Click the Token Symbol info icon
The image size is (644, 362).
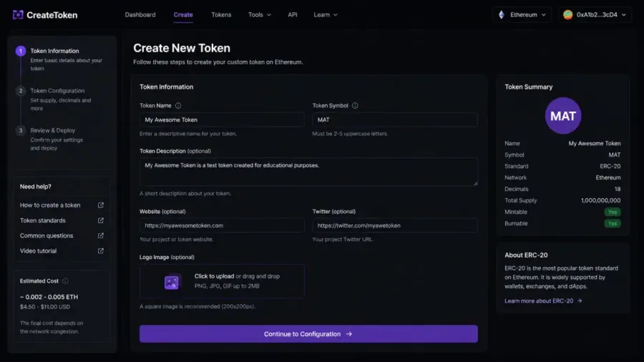tap(355, 105)
